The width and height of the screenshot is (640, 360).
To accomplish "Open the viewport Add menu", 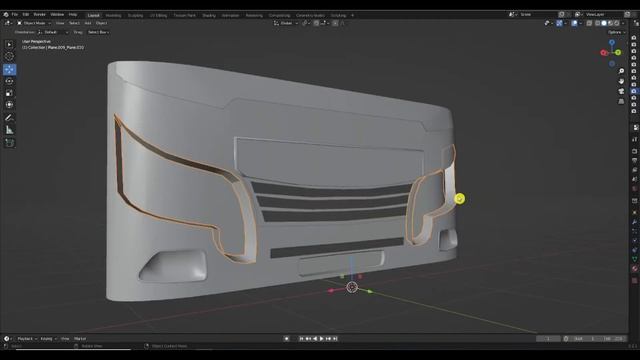I will click(88, 23).
